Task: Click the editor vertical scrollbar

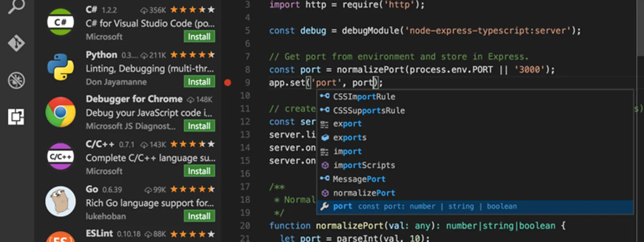Action: click(640, 28)
